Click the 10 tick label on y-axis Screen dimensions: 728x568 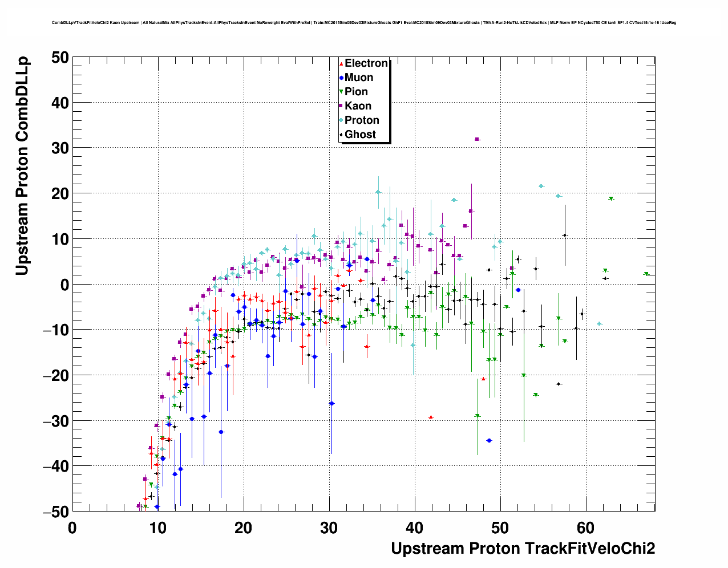tap(60, 239)
